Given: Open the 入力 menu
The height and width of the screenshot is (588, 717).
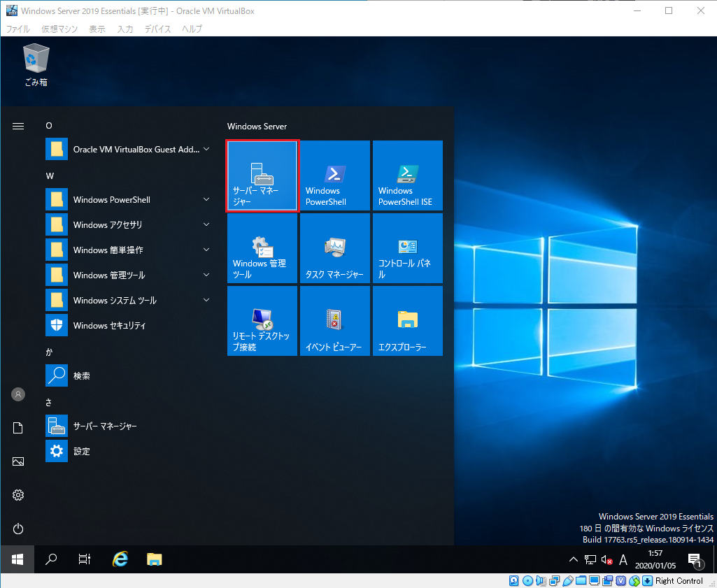Looking at the screenshot, I should [125, 29].
